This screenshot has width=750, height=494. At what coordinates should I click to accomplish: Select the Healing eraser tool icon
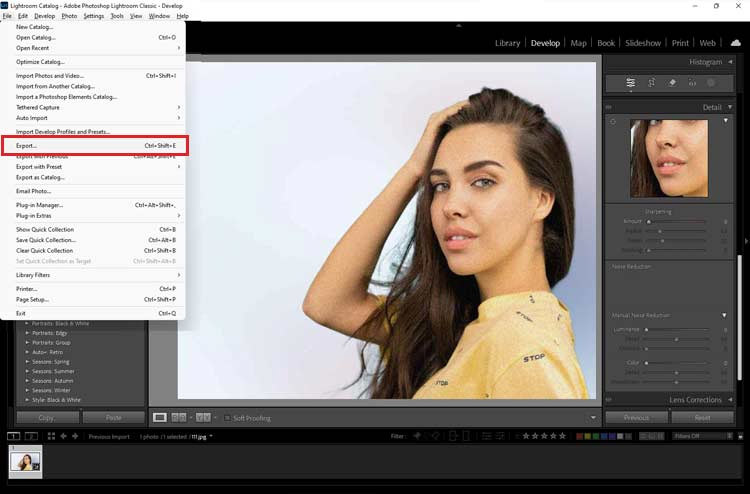pos(672,83)
